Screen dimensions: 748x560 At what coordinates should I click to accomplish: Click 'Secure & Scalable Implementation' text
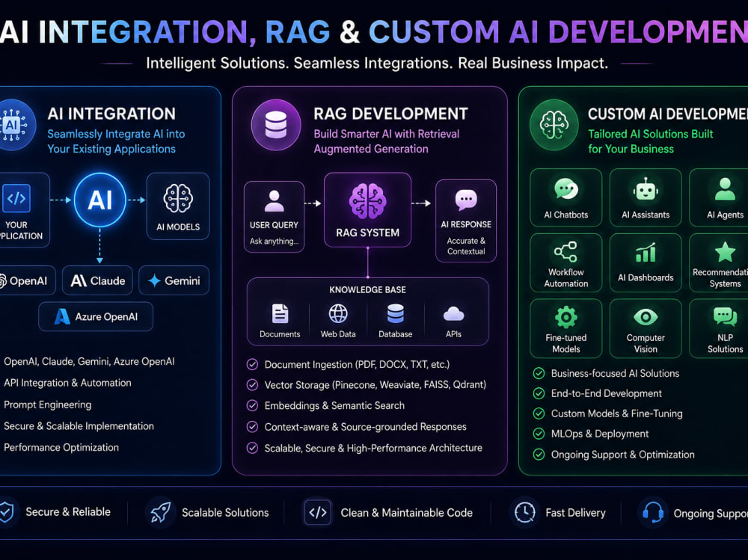79,426
